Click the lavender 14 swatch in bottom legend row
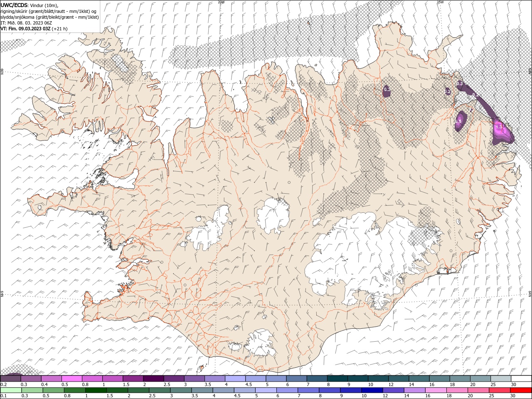Viewport: 532px width, 399px height. tap(415, 390)
